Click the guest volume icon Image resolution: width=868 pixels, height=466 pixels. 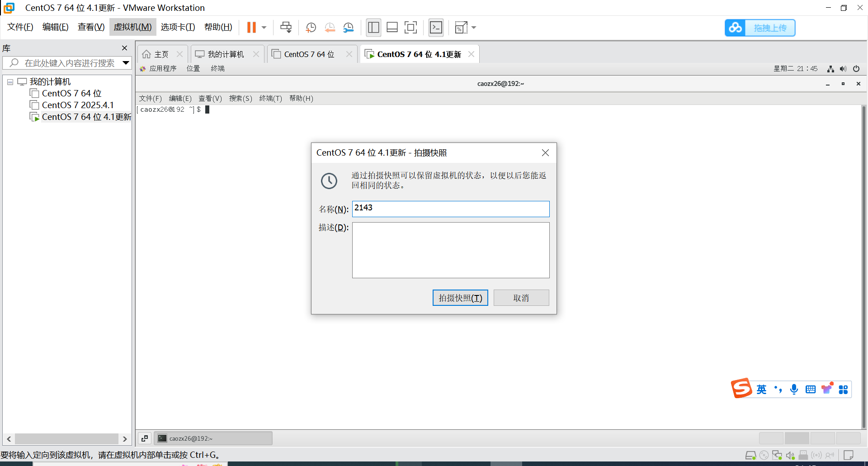coord(843,69)
